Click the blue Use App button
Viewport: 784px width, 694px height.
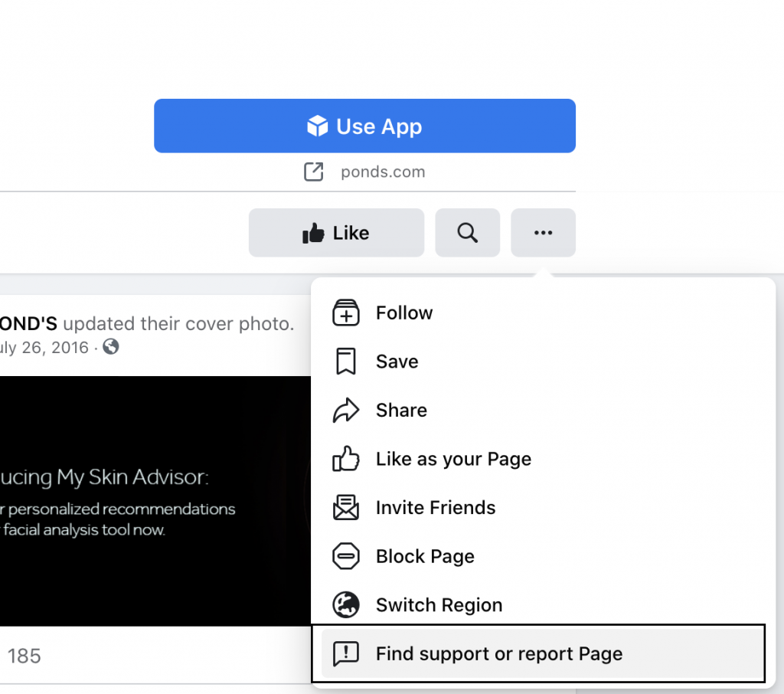364,126
